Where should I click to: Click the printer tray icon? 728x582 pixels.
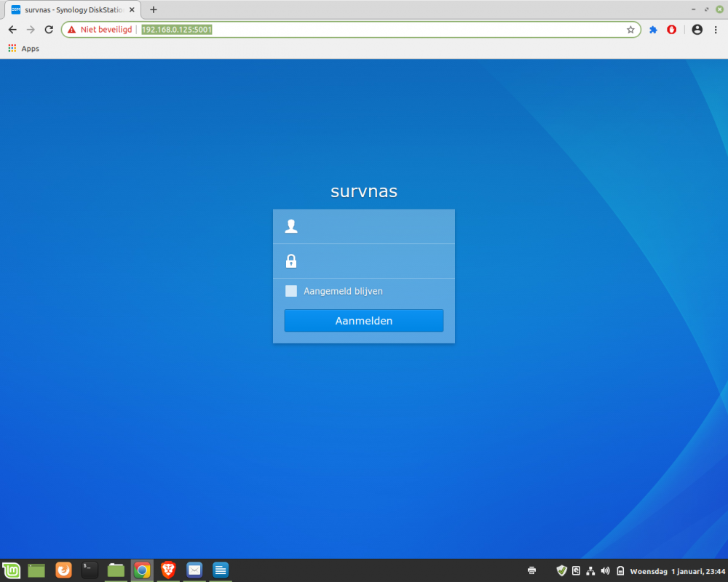[x=531, y=571]
